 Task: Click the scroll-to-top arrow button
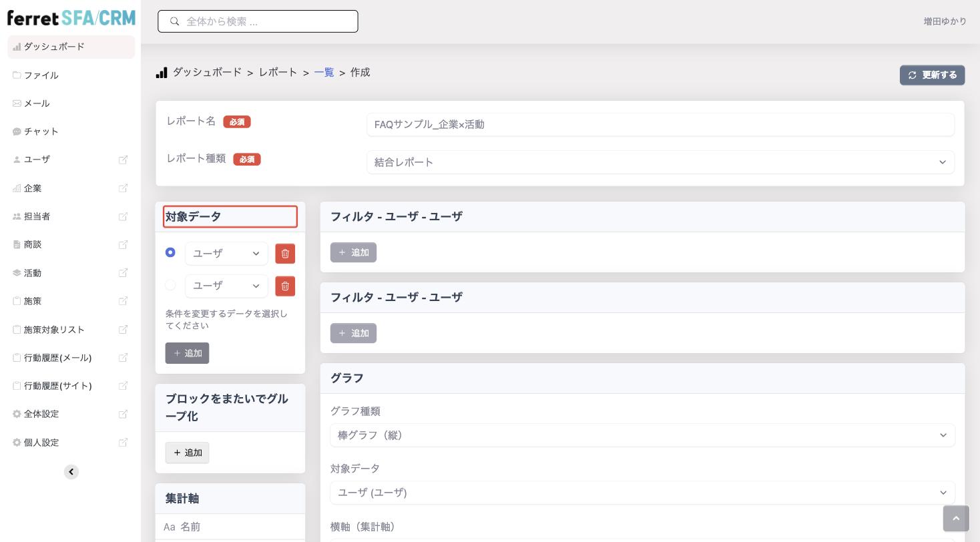956,519
